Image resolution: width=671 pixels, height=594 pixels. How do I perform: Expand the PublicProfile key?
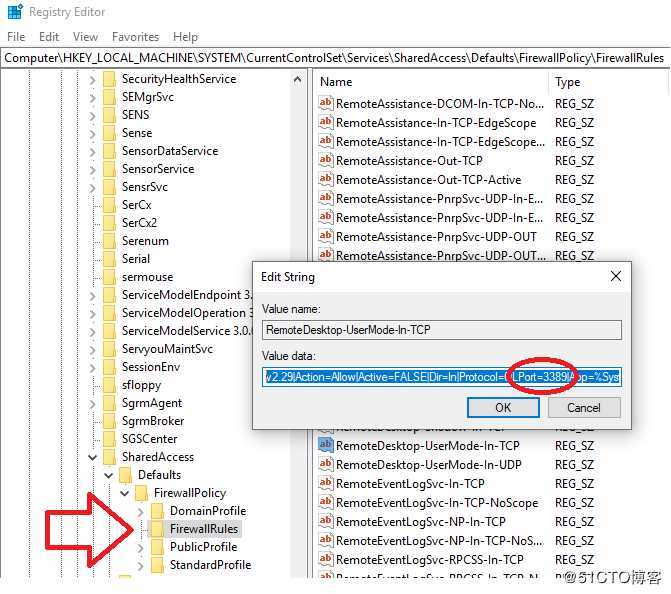(x=140, y=547)
